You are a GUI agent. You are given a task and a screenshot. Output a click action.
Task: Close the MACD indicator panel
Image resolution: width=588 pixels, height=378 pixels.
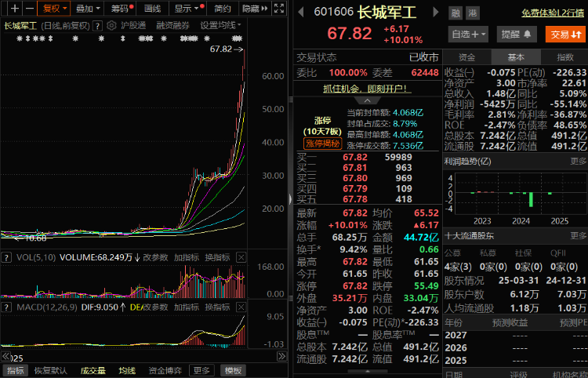pyautogui.click(x=241, y=307)
